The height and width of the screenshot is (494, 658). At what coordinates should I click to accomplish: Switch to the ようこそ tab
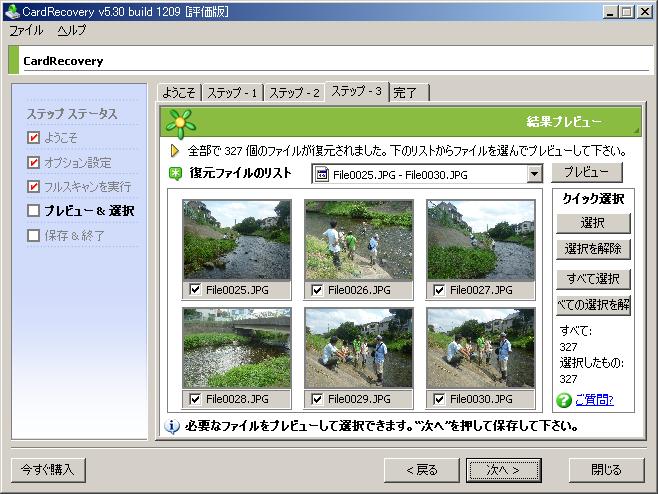pyautogui.click(x=179, y=92)
